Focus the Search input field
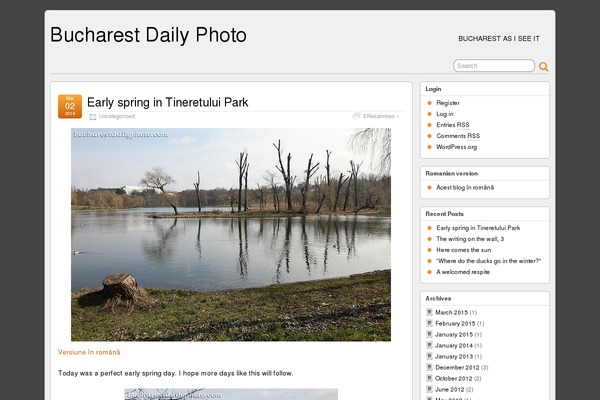 pyautogui.click(x=494, y=65)
